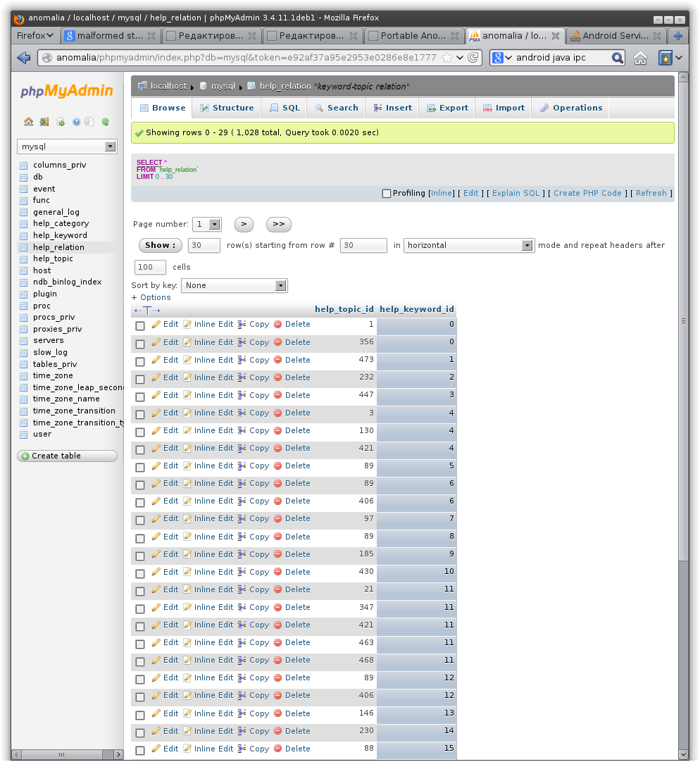Click the table icon beside columns_priv
The height and width of the screenshot is (774, 700).
click(23, 166)
